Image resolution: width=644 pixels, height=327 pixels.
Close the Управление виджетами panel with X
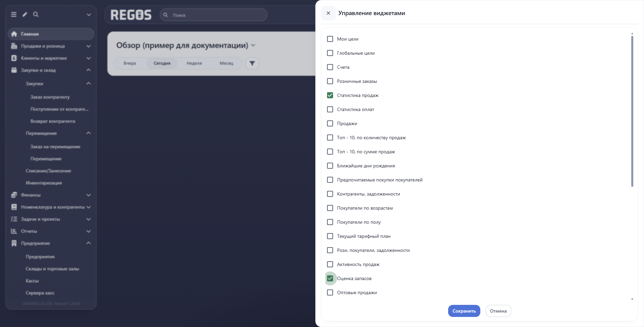(328, 13)
